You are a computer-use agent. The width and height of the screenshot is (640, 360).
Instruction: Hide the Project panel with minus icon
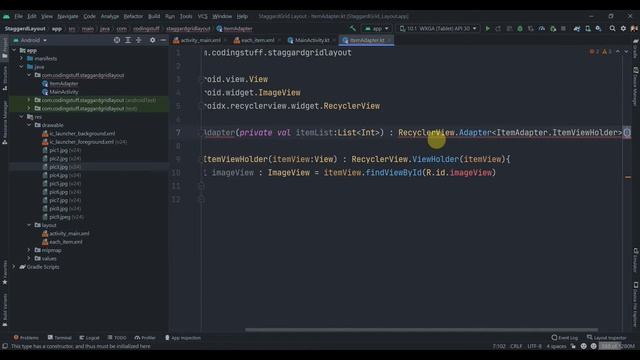point(163,40)
